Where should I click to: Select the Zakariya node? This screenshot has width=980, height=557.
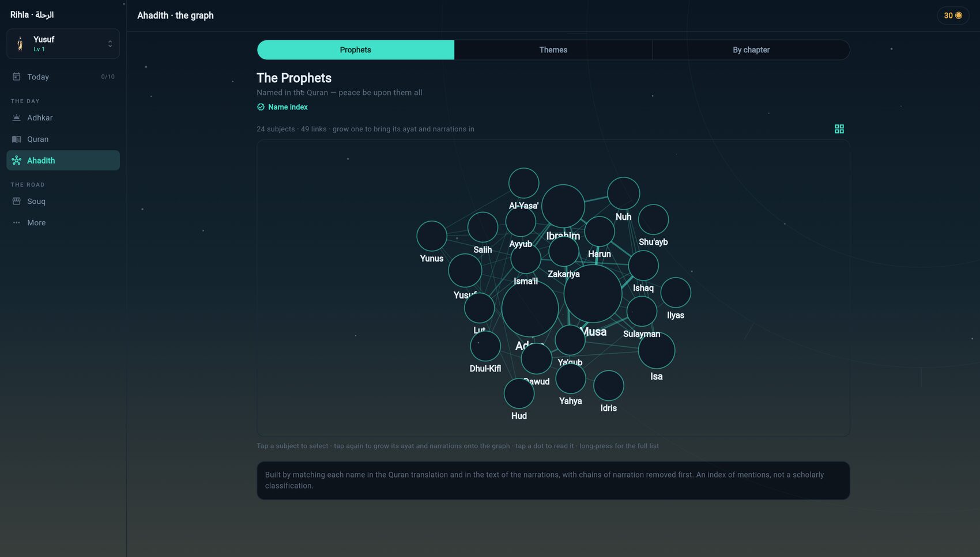tap(564, 251)
